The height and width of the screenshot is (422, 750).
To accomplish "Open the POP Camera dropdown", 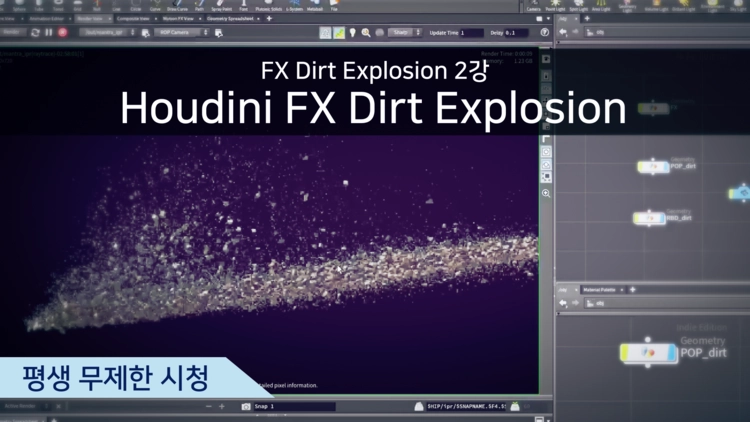I will [x=184, y=33].
